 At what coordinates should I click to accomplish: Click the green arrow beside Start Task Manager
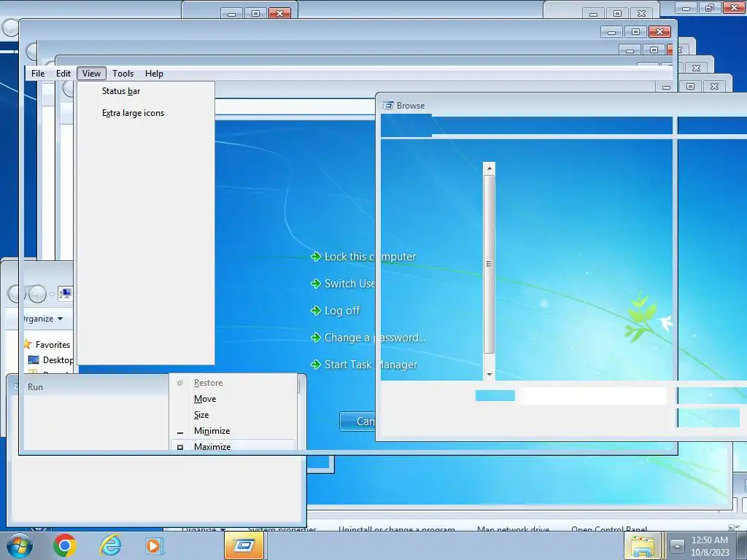[x=315, y=365]
